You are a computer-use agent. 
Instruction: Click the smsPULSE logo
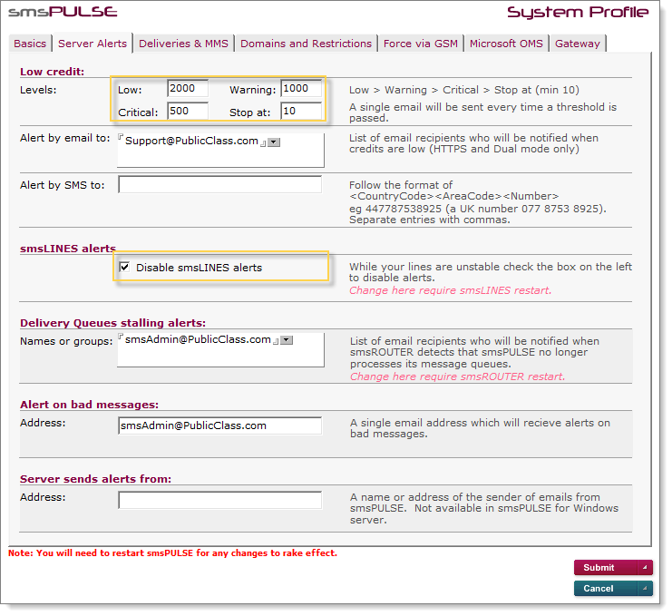point(63,12)
